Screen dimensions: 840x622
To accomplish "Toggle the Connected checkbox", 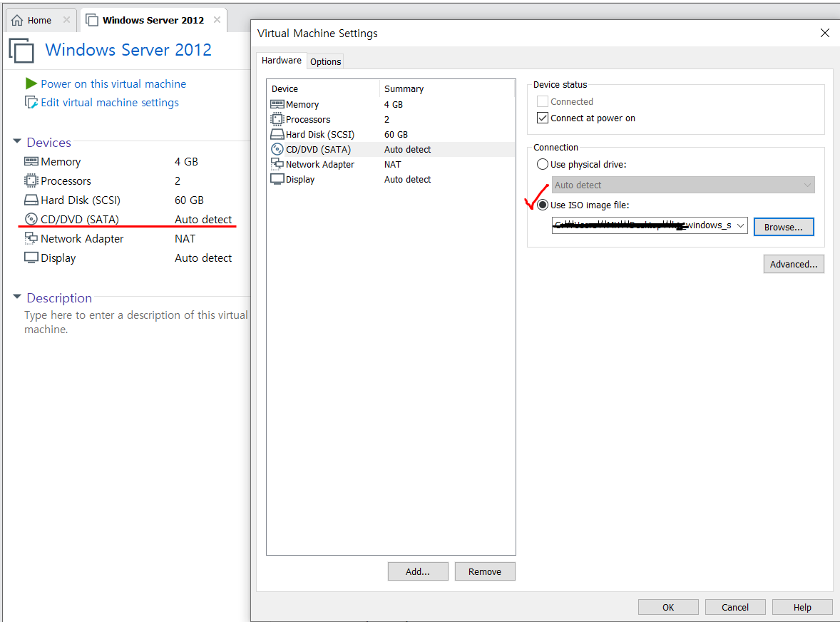I will click(543, 101).
